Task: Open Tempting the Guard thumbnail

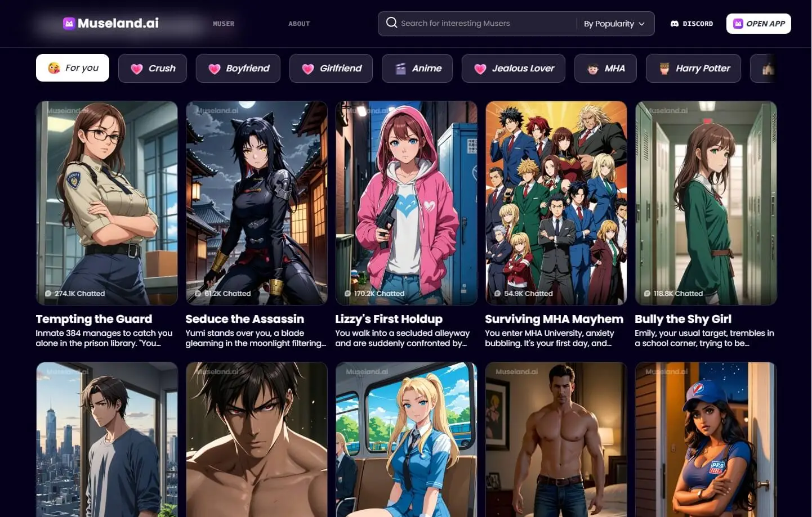Action: coord(107,203)
